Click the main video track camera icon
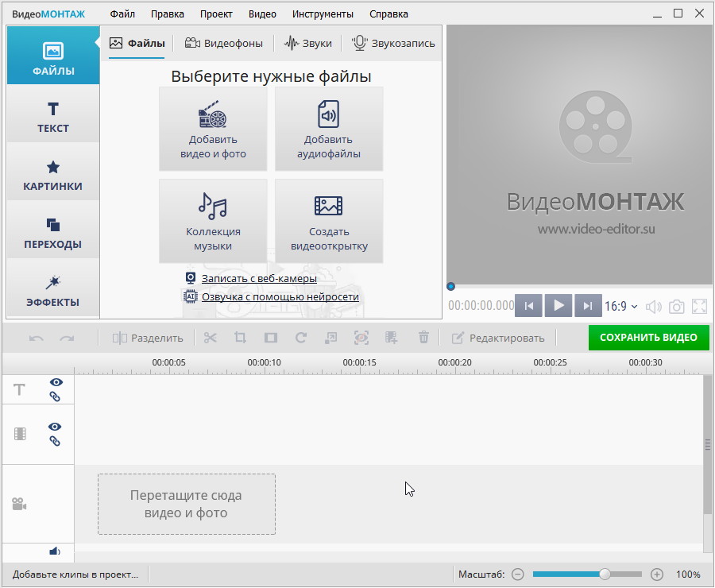Screen dimensions: 715x588 [19, 504]
